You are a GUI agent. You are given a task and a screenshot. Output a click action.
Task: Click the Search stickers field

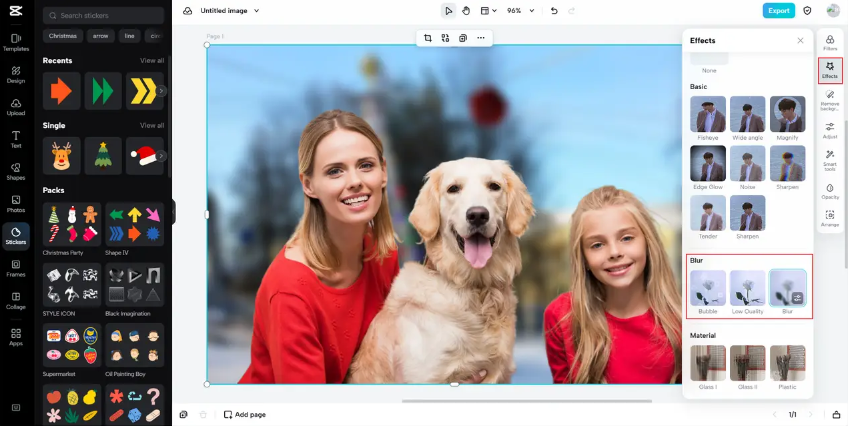[x=103, y=16]
